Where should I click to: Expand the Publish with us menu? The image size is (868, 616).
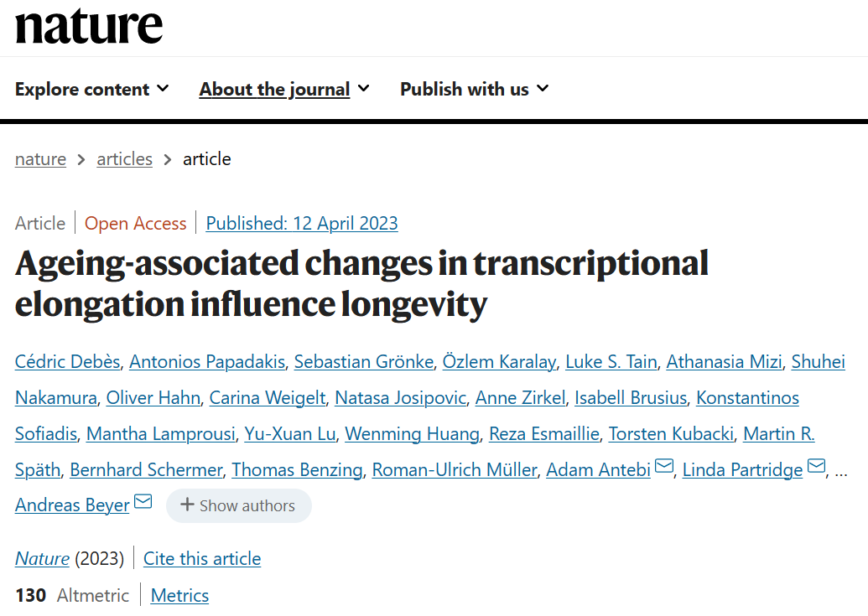pyautogui.click(x=474, y=89)
